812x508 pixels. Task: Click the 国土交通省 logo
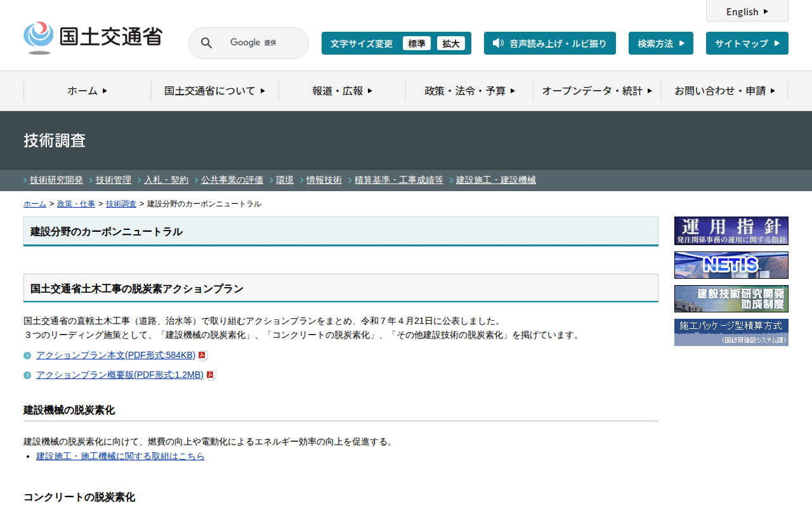[x=93, y=37]
